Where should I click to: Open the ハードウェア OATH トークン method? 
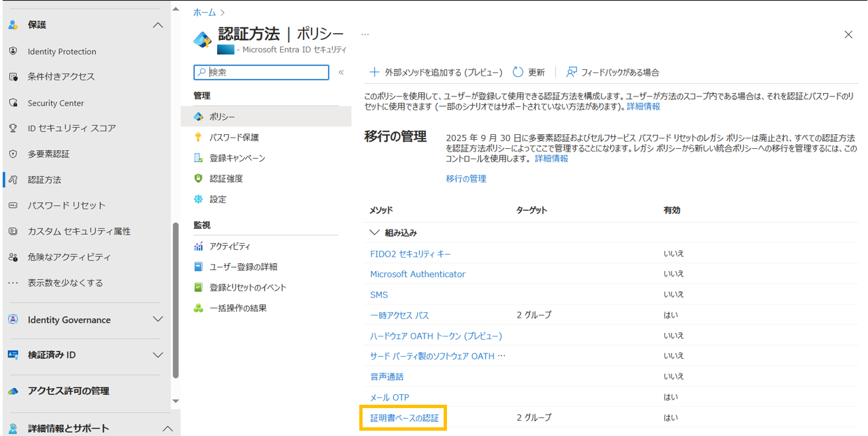click(x=436, y=336)
